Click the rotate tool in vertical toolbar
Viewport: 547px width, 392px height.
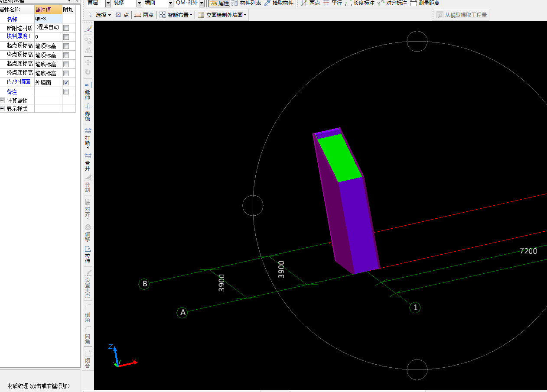88,72
